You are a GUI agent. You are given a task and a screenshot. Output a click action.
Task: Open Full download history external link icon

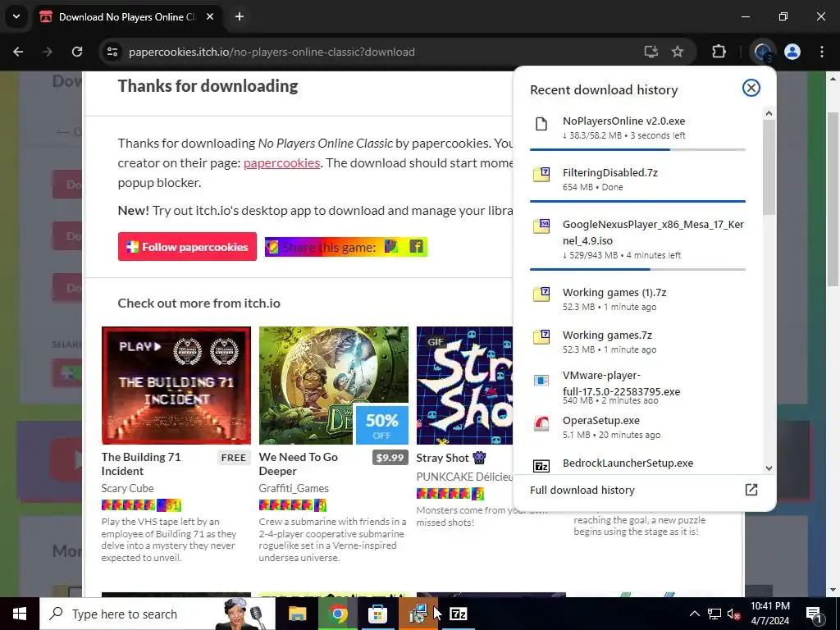click(751, 490)
